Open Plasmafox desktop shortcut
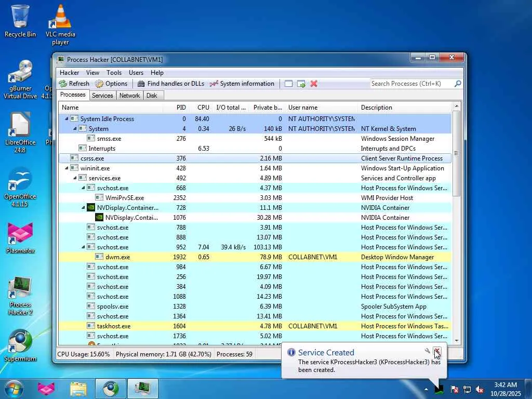The image size is (532, 399). [20, 237]
